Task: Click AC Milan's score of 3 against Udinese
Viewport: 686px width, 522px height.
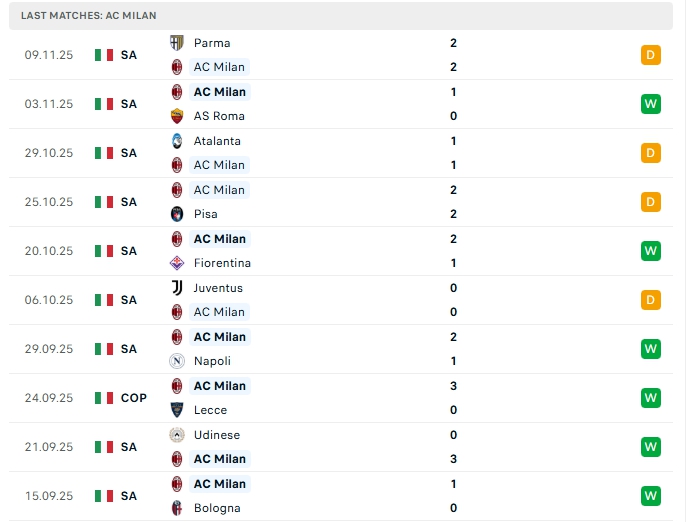Action: 453,459
